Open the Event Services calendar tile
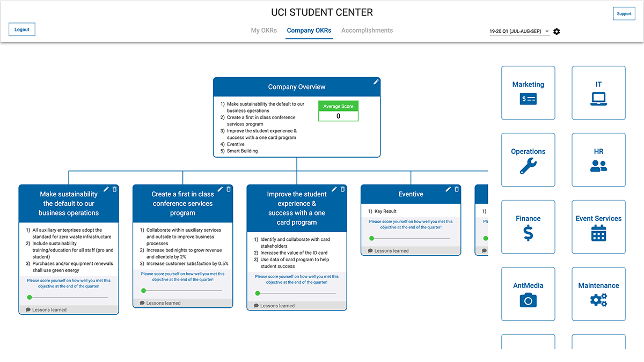The height and width of the screenshot is (362, 644). 598,227
